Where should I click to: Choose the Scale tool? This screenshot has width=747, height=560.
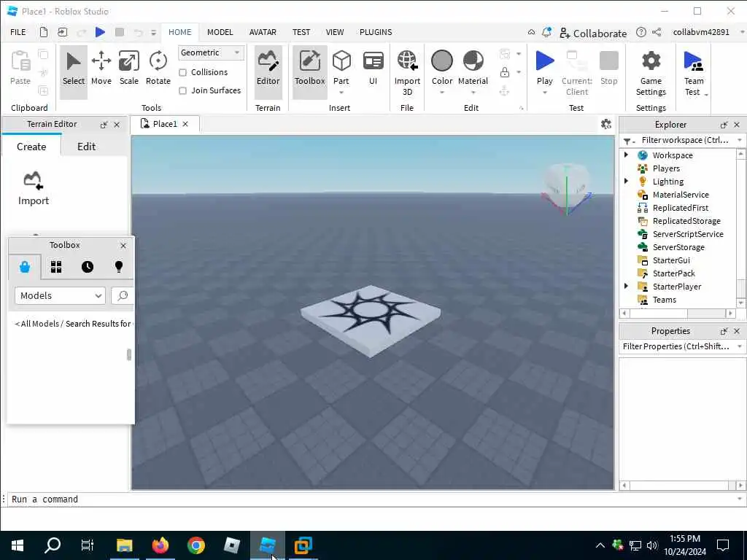pos(128,69)
